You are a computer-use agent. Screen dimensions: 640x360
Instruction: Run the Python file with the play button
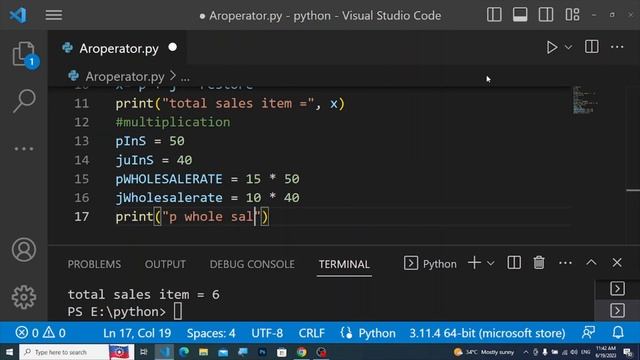click(551, 47)
